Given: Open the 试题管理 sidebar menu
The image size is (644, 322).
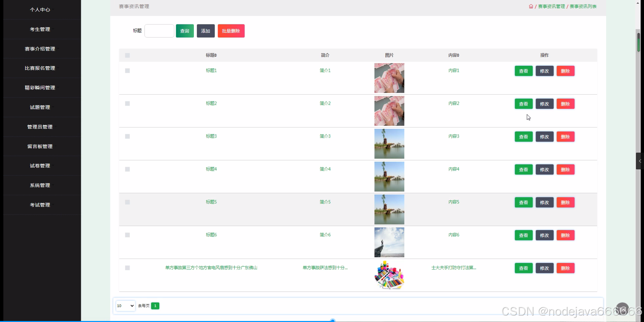Looking at the screenshot, I should 40,107.
